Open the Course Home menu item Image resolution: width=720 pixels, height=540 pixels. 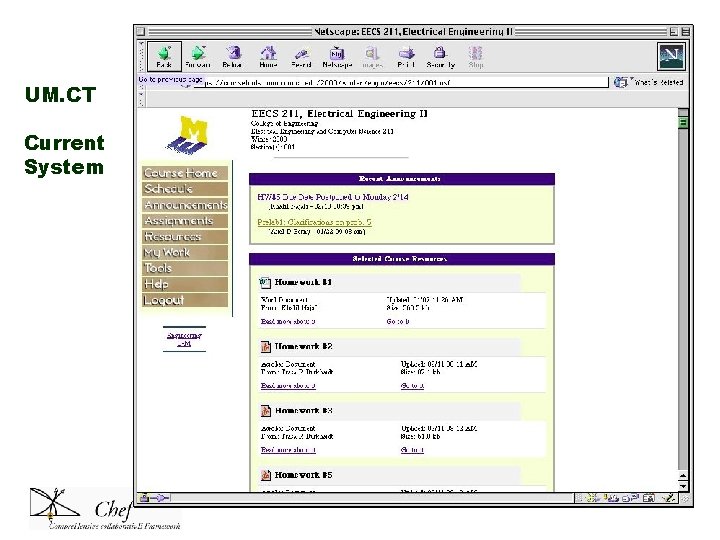(x=185, y=173)
